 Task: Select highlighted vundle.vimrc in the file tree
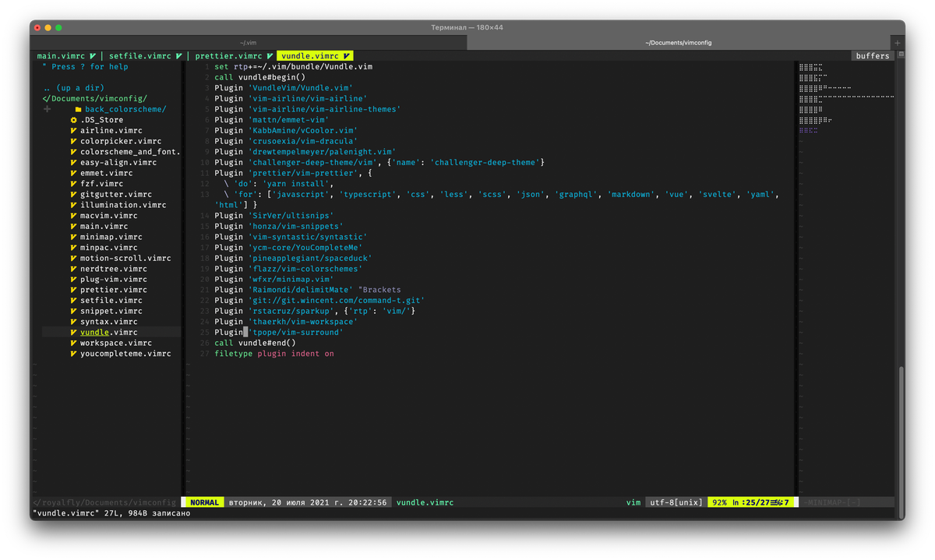tap(108, 333)
